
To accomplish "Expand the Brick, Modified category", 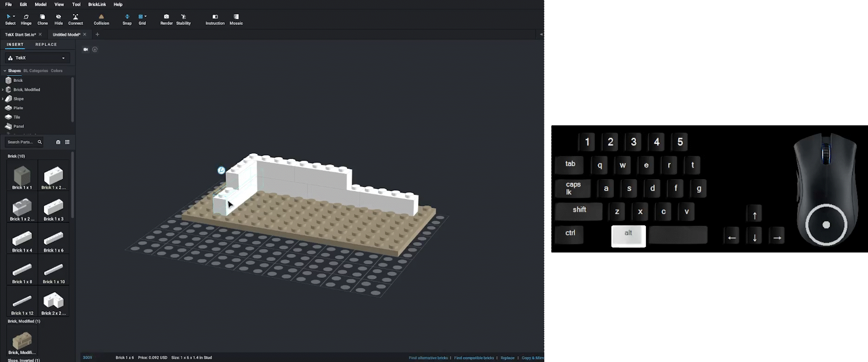I will click(3, 90).
